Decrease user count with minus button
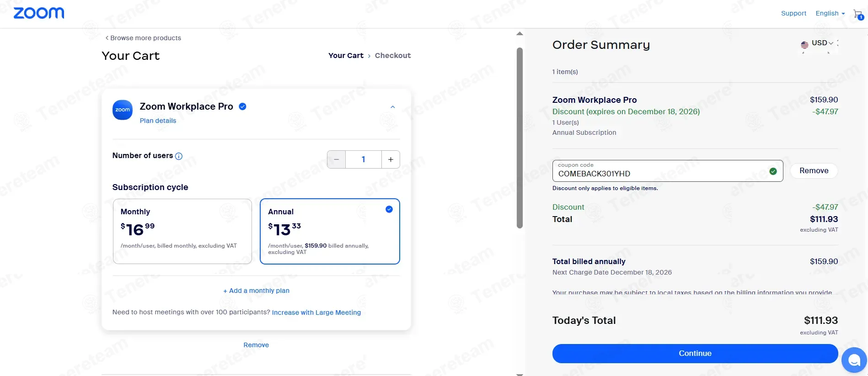868x376 pixels. click(x=337, y=159)
